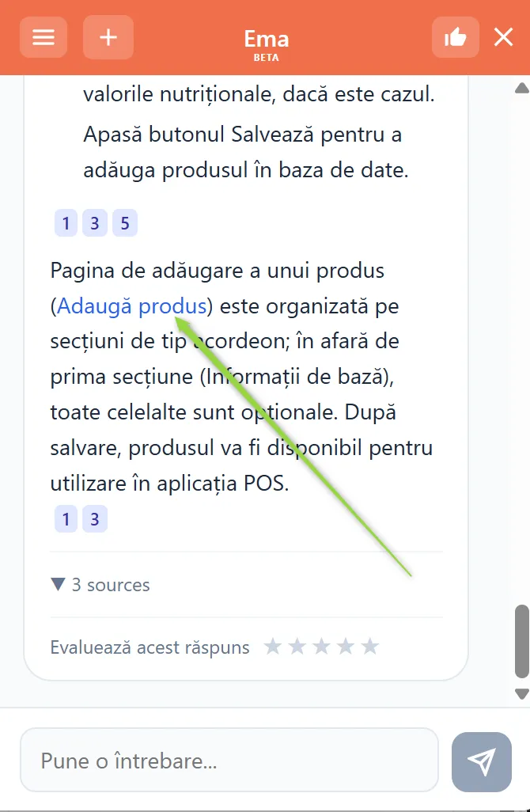Send the message with paper-plane icon
The image size is (530, 812).
(481, 762)
